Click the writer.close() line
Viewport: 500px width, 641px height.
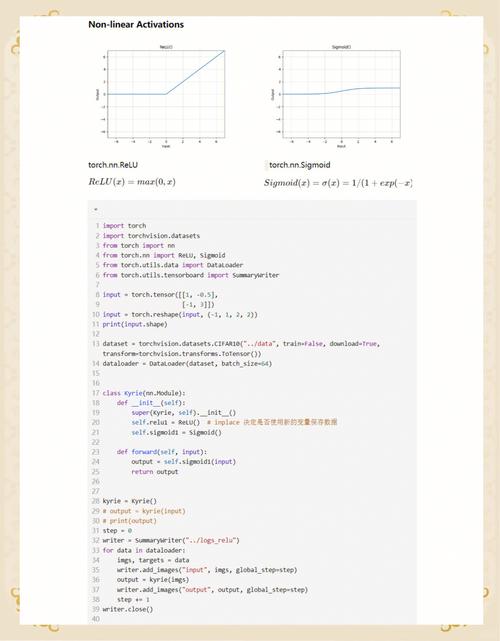128,609
